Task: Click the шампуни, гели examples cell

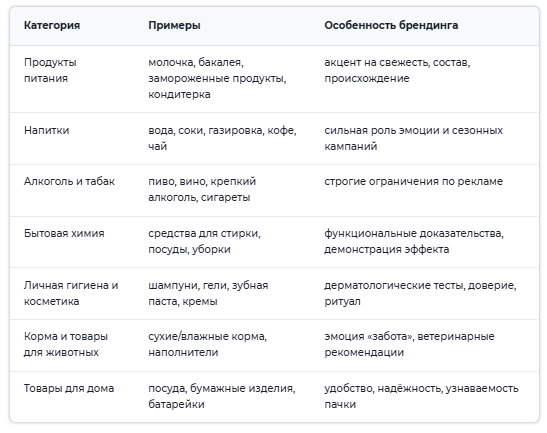Action: pyautogui.click(x=208, y=293)
